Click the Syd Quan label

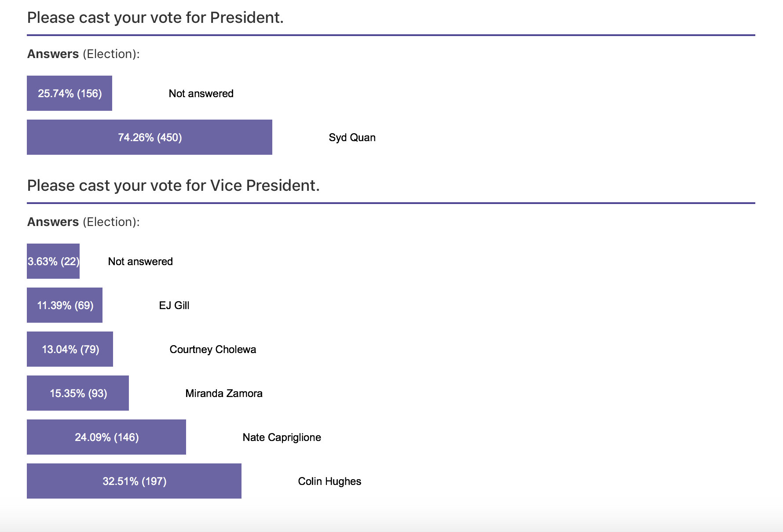352,138
